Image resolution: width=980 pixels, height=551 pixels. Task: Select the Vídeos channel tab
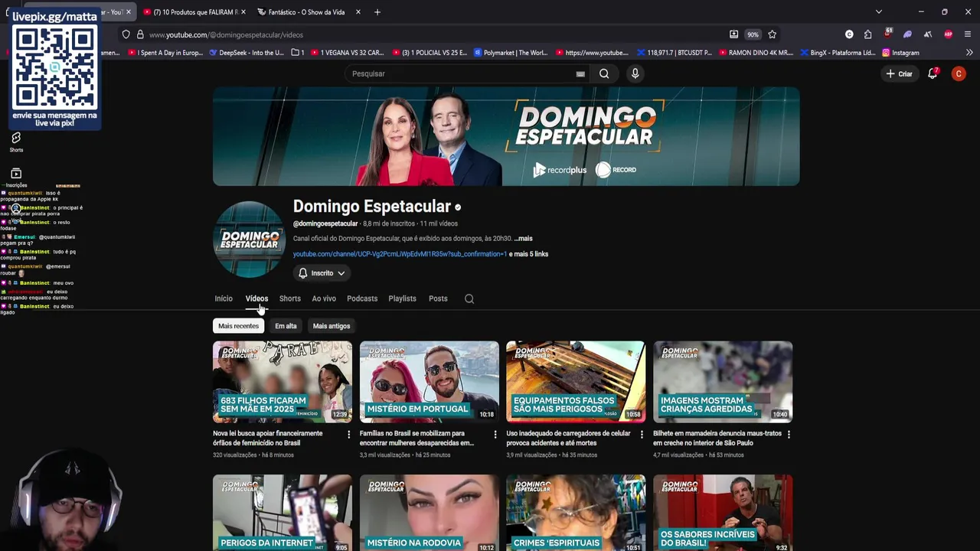256,298
